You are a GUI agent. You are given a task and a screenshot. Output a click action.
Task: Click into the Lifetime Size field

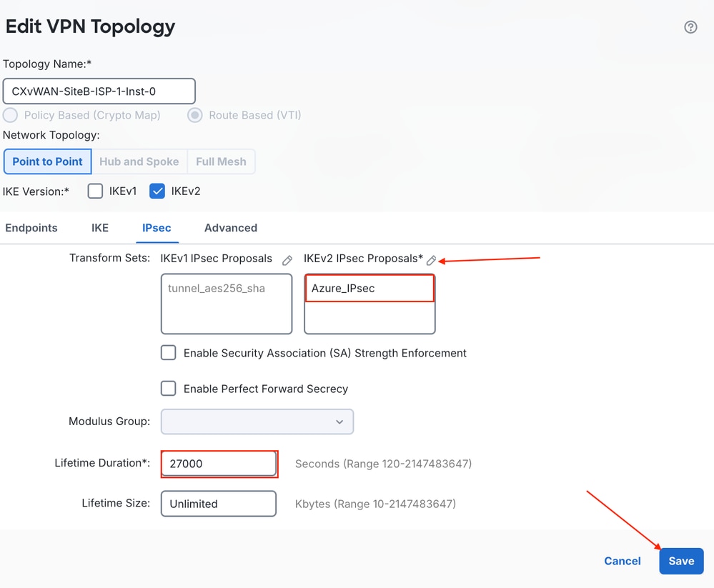click(x=219, y=504)
